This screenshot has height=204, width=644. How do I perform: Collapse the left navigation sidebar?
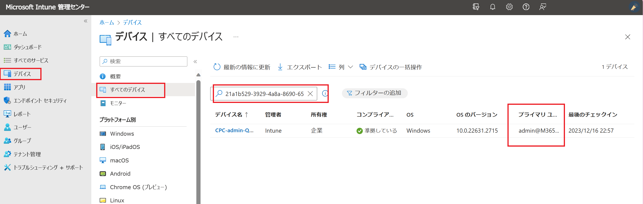click(86, 21)
